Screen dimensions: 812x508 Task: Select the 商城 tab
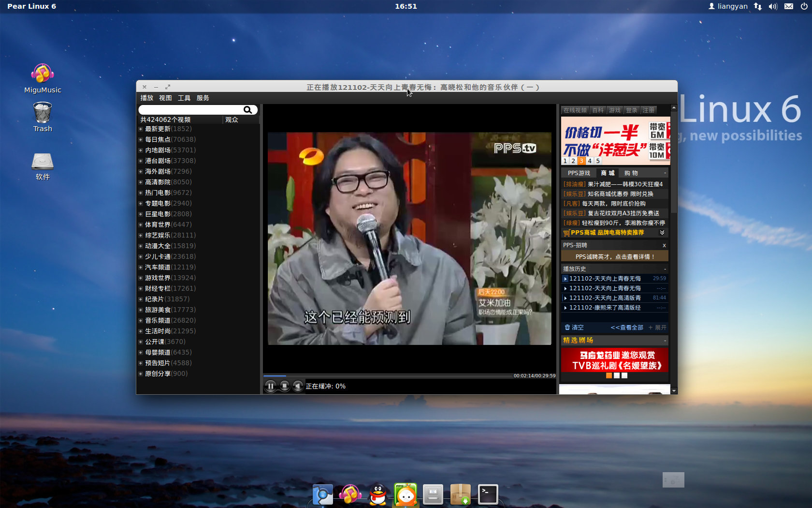tap(608, 173)
